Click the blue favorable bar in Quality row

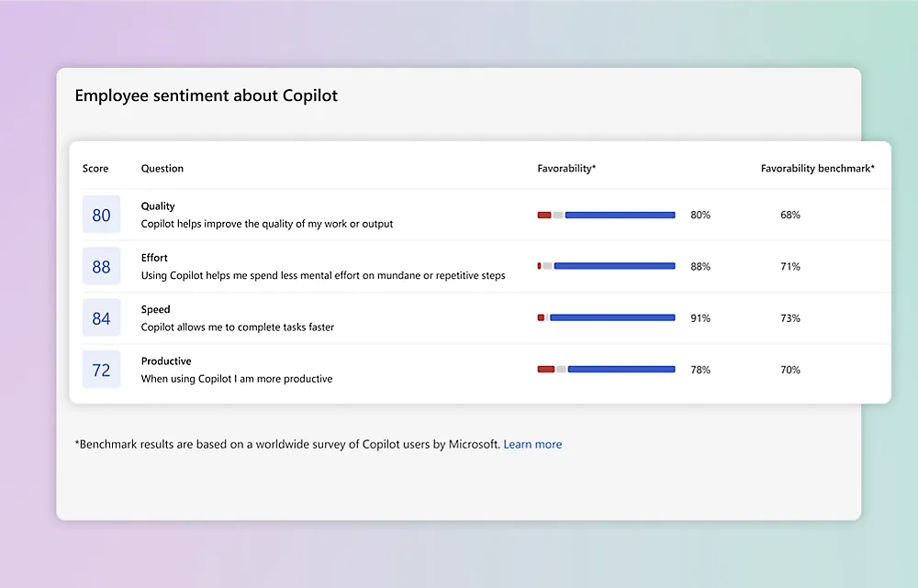(620, 215)
